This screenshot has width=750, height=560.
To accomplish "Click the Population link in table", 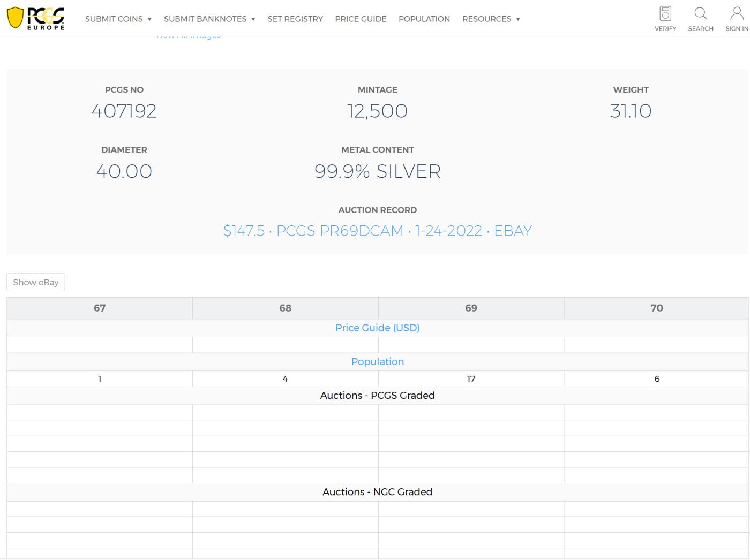I will (377, 361).
